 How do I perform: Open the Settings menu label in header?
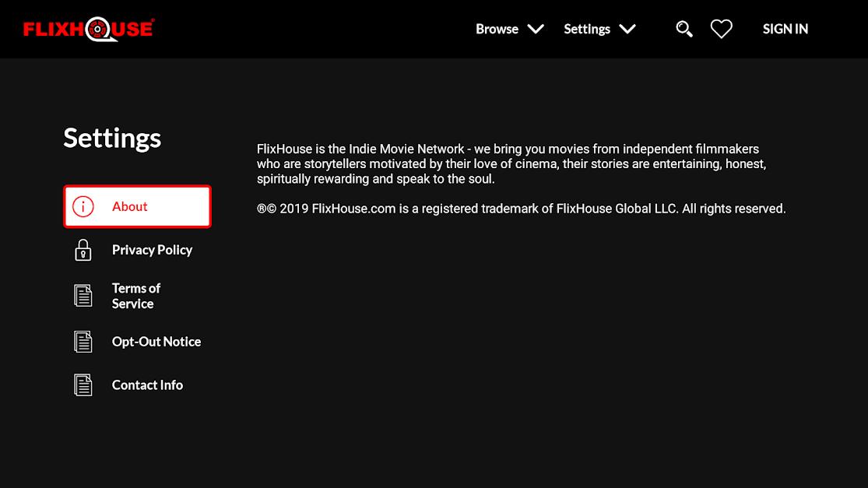pos(587,29)
